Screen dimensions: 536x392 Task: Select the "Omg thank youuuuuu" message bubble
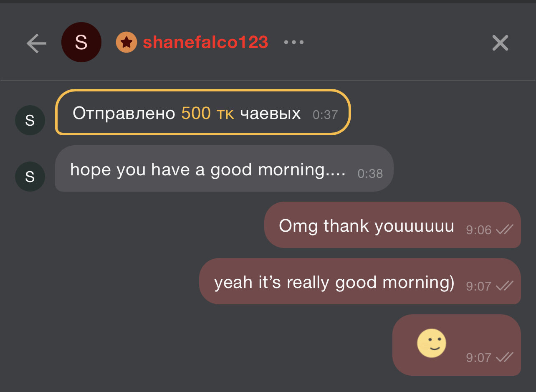point(366,226)
